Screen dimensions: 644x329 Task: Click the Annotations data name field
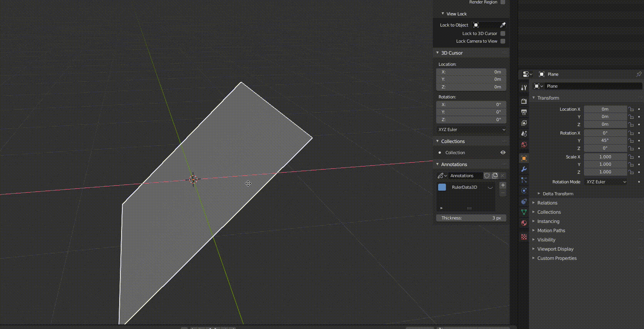pos(465,176)
